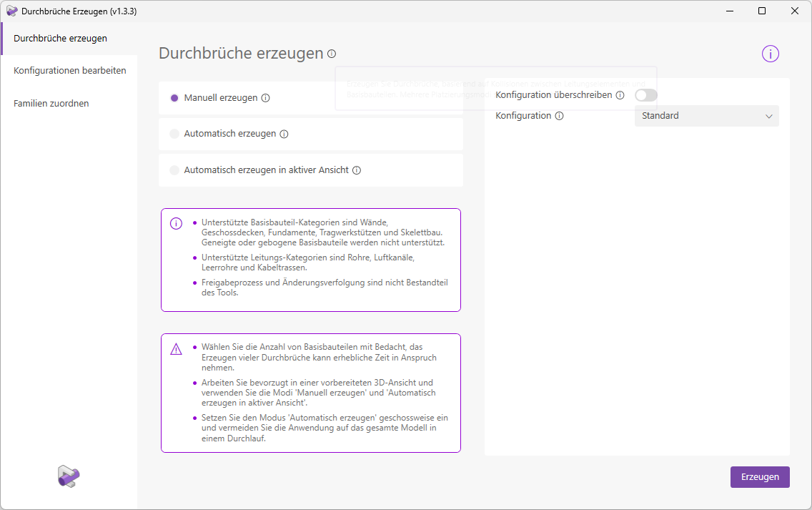Click info icon beside Durchbrüche erzeugen heading
The width and height of the screenshot is (812, 510).
coord(332,54)
